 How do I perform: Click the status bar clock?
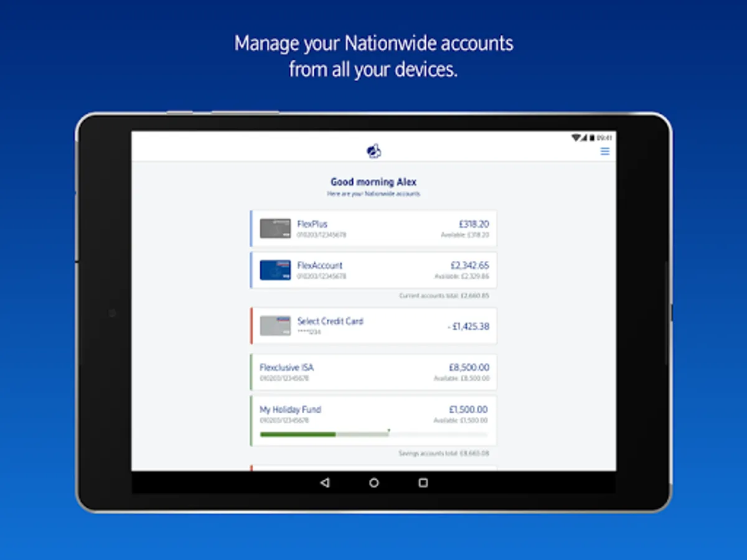point(604,138)
